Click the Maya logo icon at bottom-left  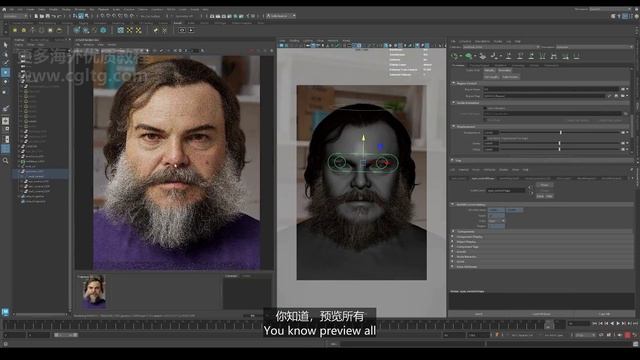(5, 312)
